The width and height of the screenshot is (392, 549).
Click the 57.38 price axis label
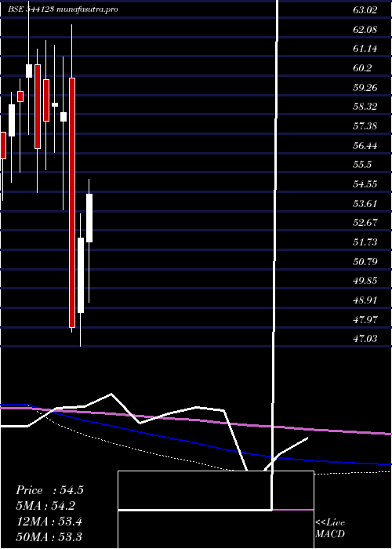[365, 125]
